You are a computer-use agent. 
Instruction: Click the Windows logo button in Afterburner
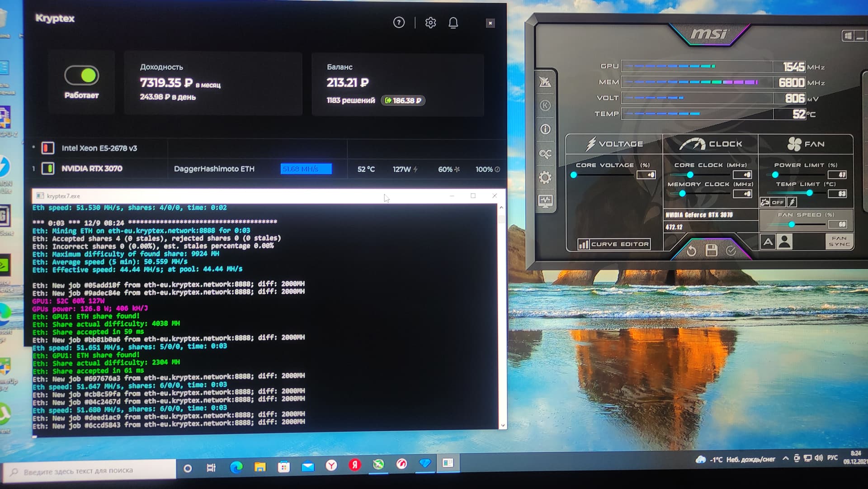pyautogui.click(x=848, y=36)
